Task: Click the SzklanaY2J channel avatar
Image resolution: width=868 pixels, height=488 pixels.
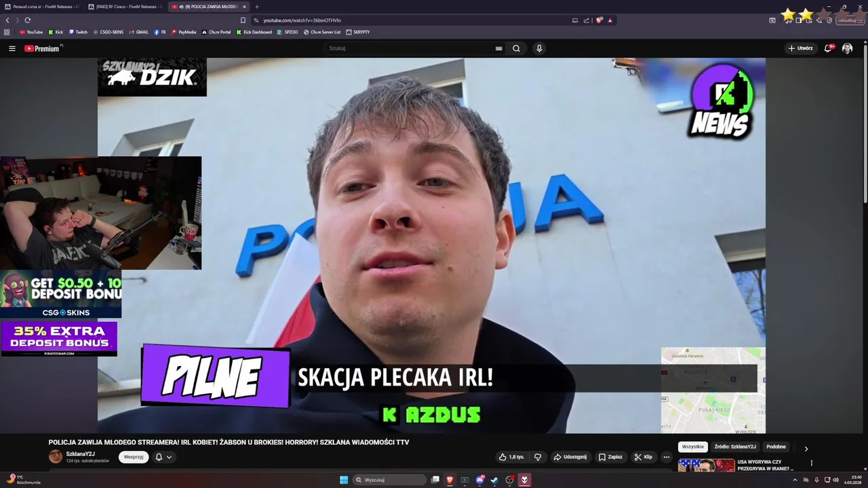Action: [x=56, y=457]
